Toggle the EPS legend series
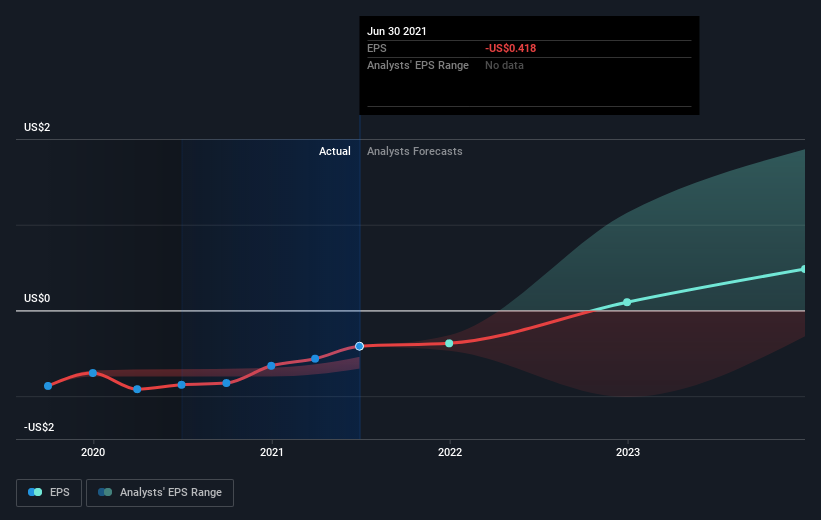The height and width of the screenshot is (520, 821). 49,493
